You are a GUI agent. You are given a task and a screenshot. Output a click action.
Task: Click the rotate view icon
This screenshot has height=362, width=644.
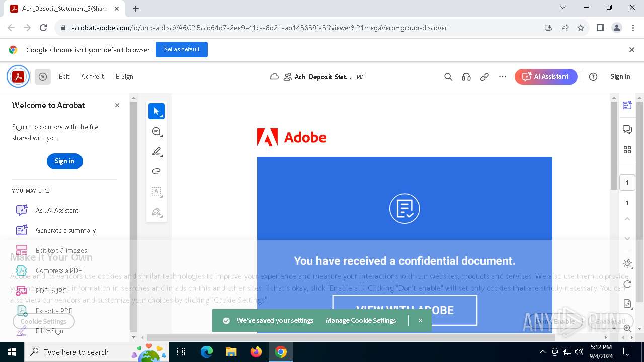coord(627,284)
